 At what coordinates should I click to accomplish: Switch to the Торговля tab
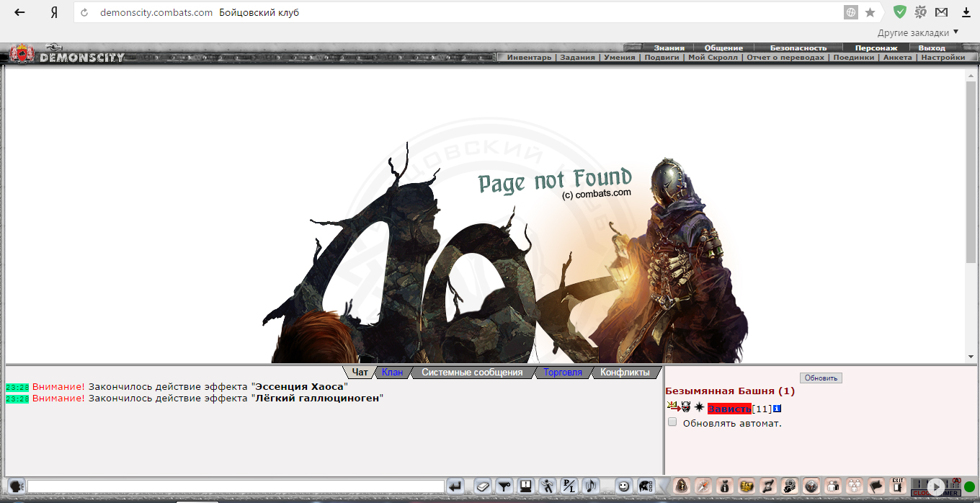[x=563, y=373]
